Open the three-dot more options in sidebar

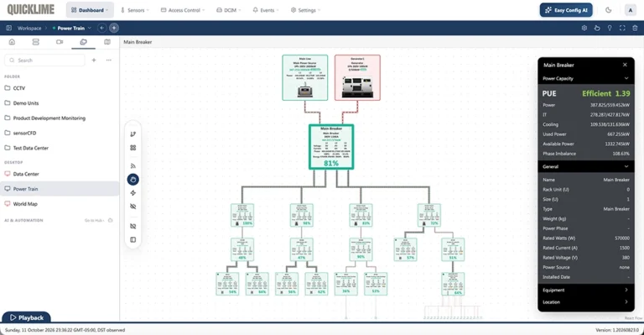pos(109,60)
